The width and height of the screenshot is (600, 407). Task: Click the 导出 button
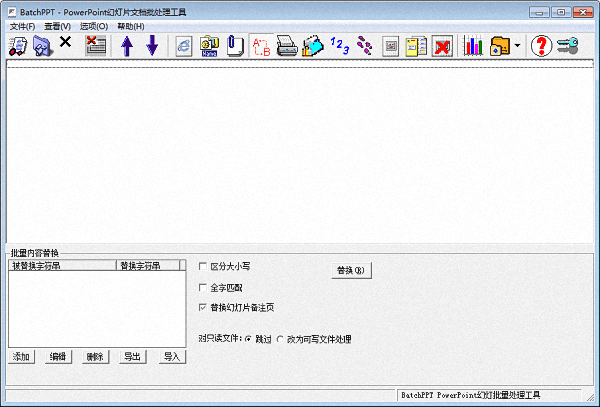click(132, 357)
